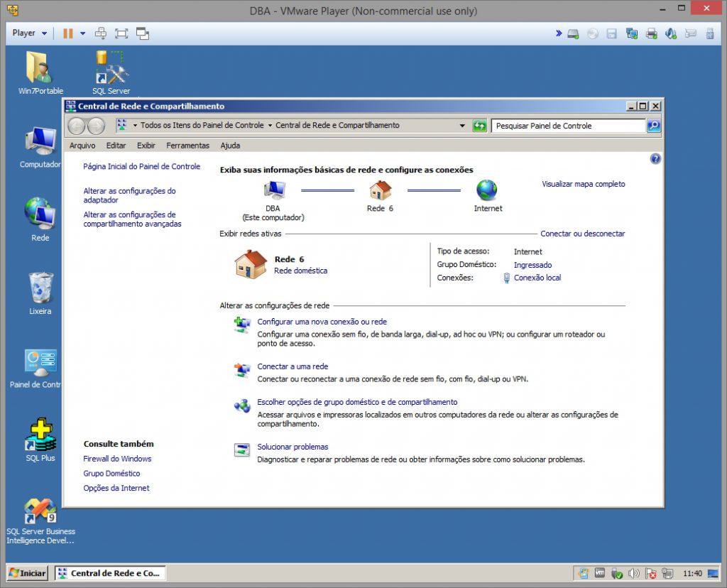Expand the address bar dropdown arrow
This screenshot has height=588, width=727.
461,125
